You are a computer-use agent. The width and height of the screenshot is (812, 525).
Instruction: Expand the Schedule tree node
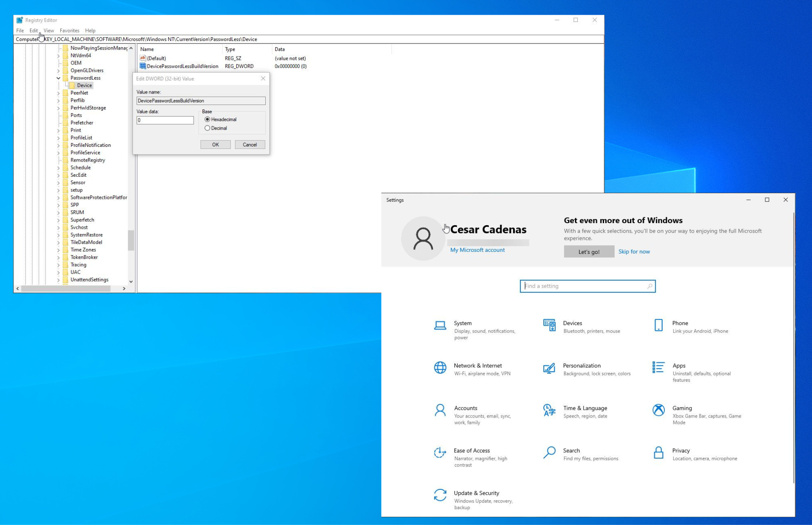tap(58, 168)
